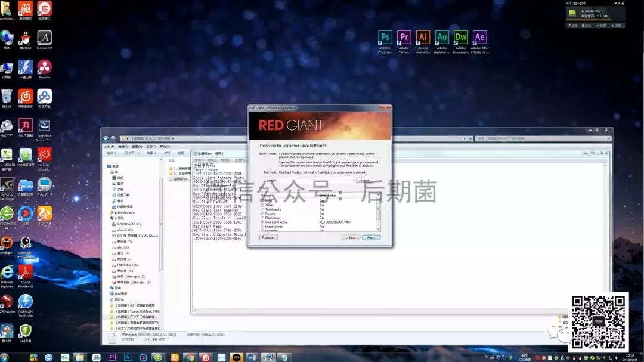Open the Recycle Bin desktop icon
Screen dimensions: 644x362
pyautogui.click(x=7, y=98)
